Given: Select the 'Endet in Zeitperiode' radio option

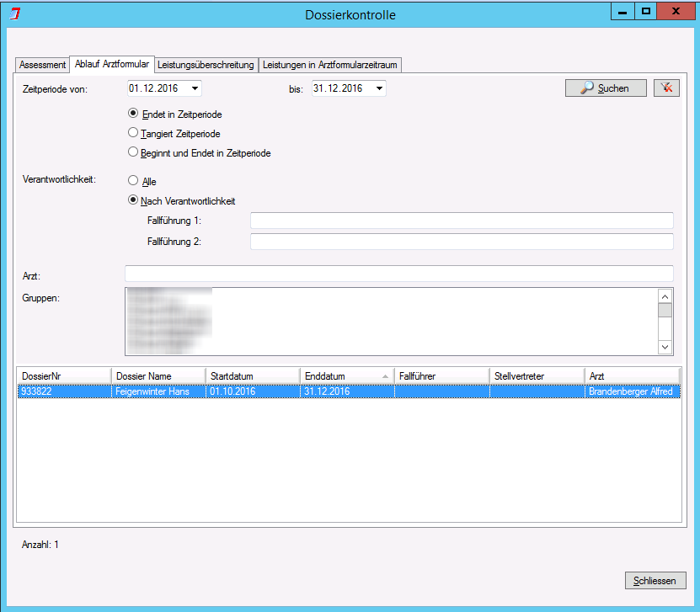Looking at the screenshot, I should [133, 114].
